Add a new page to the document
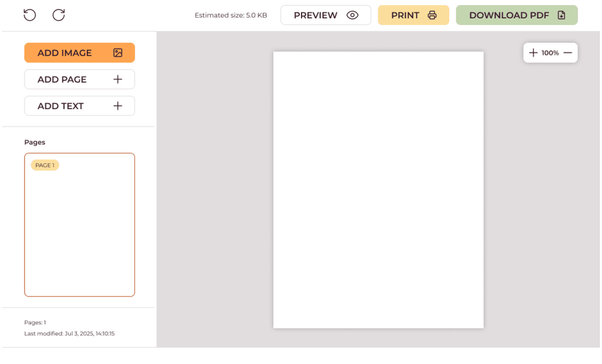 click(79, 79)
